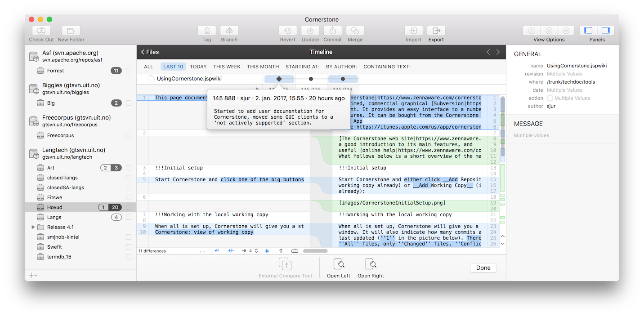
Task: Select the diamond revision marker on timeline
Action: 279,79
